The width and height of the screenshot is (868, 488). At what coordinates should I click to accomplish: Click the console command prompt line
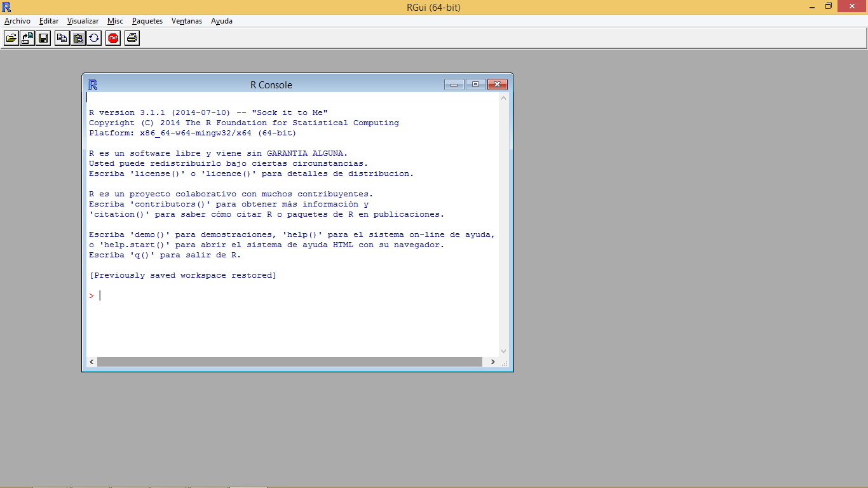coord(293,295)
